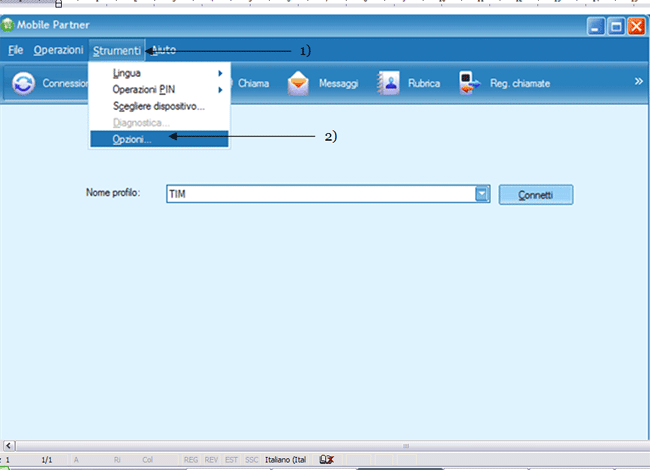The image size is (650, 470).
Task: Click the spell check book icon in status bar
Action: pos(326,459)
